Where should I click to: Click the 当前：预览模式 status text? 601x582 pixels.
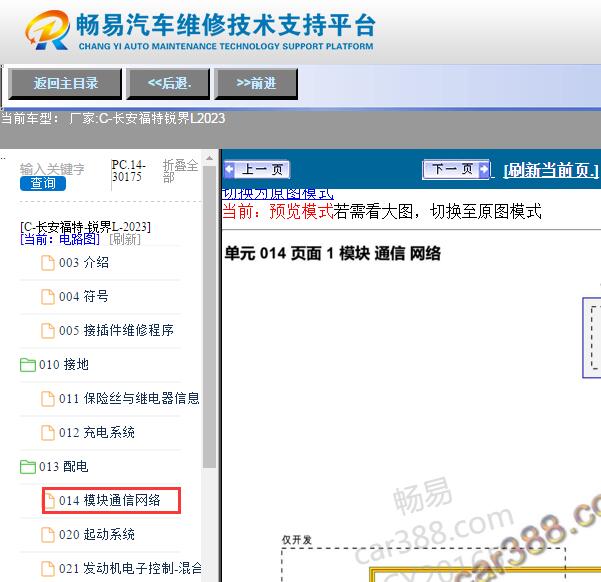point(278,212)
